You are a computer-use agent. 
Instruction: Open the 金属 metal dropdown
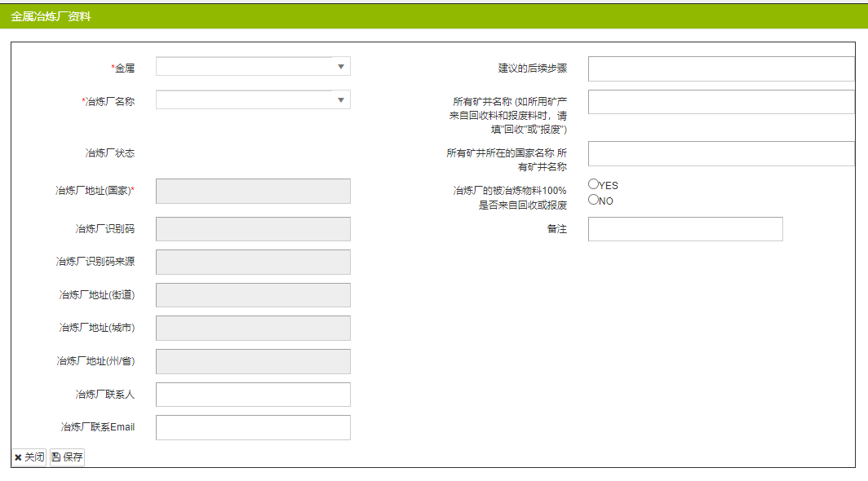coord(253,67)
